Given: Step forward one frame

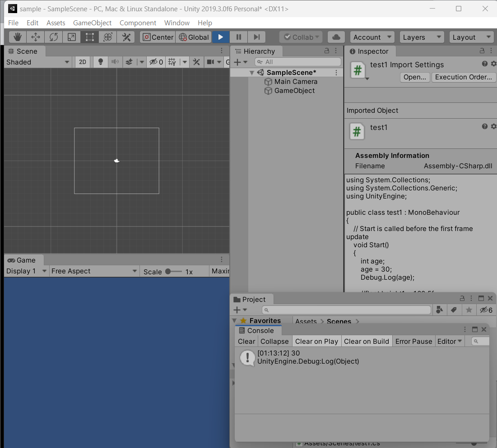Looking at the screenshot, I should pos(257,37).
